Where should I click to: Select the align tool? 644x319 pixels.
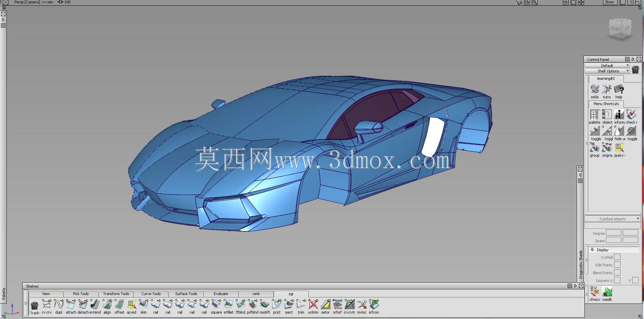pos(107,304)
